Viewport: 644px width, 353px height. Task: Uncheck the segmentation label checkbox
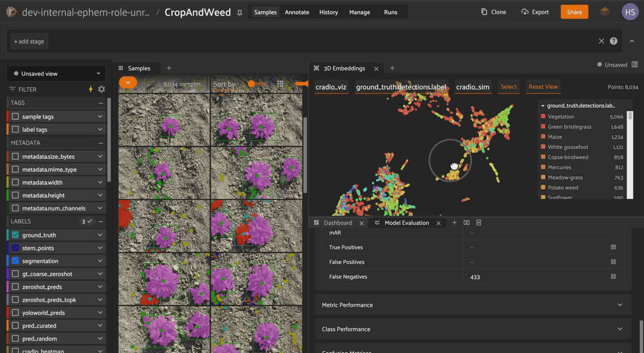pyautogui.click(x=15, y=261)
